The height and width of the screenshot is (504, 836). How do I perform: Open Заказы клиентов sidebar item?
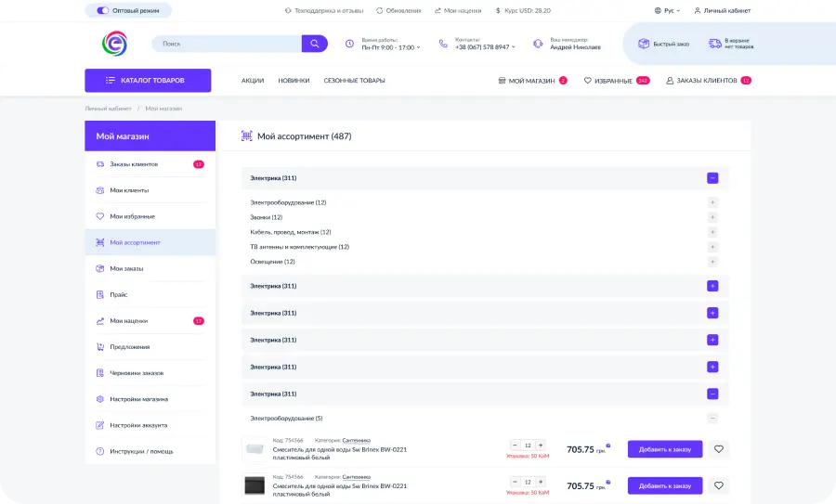[150, 164]
